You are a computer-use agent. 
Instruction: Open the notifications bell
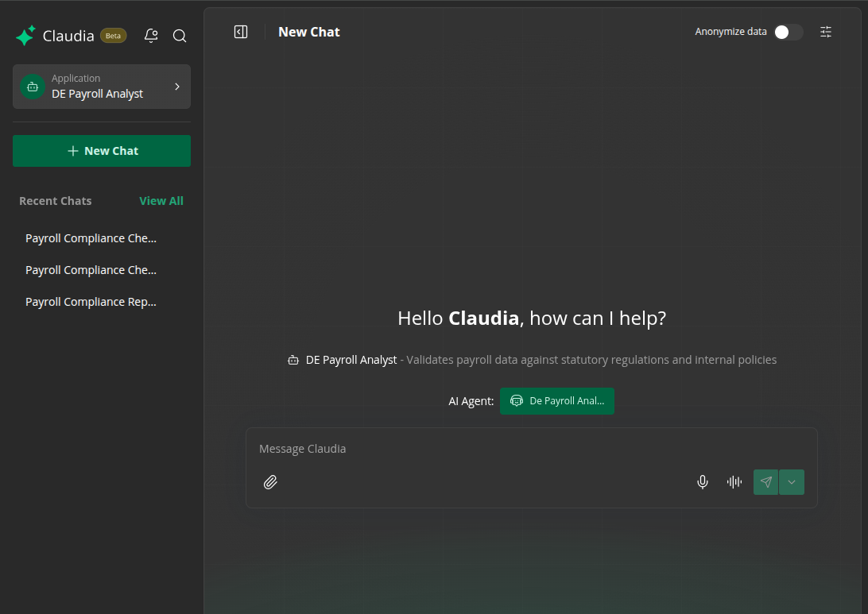tap(151, 36)
